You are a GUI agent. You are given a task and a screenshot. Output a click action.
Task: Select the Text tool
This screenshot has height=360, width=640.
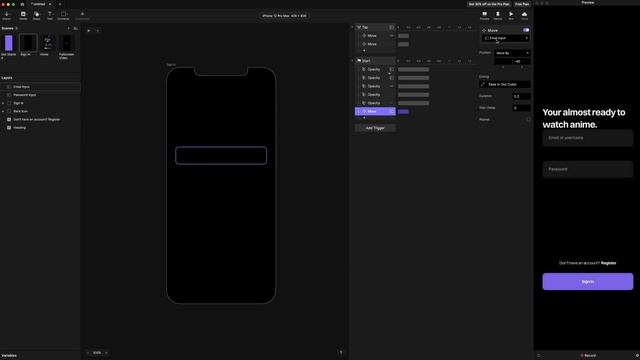(x=49, y=16)
